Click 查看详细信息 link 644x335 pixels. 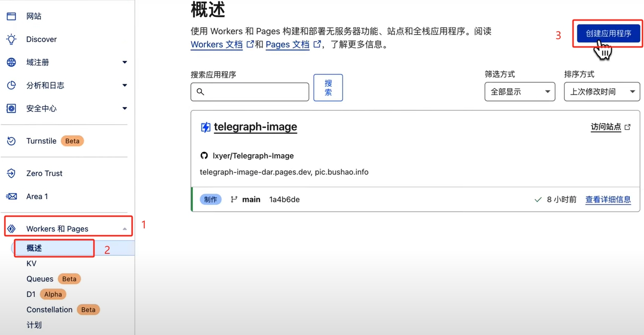pos(608,200)
